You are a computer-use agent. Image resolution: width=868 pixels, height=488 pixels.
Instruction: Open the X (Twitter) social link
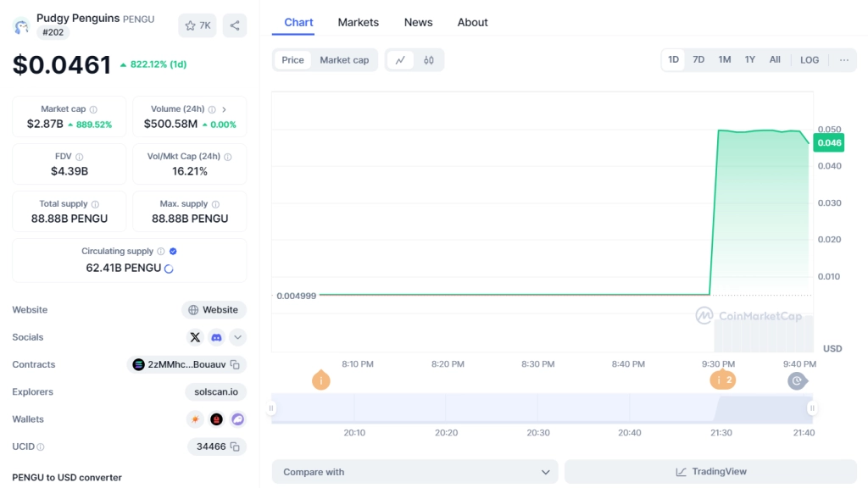(x=195, y=337)
